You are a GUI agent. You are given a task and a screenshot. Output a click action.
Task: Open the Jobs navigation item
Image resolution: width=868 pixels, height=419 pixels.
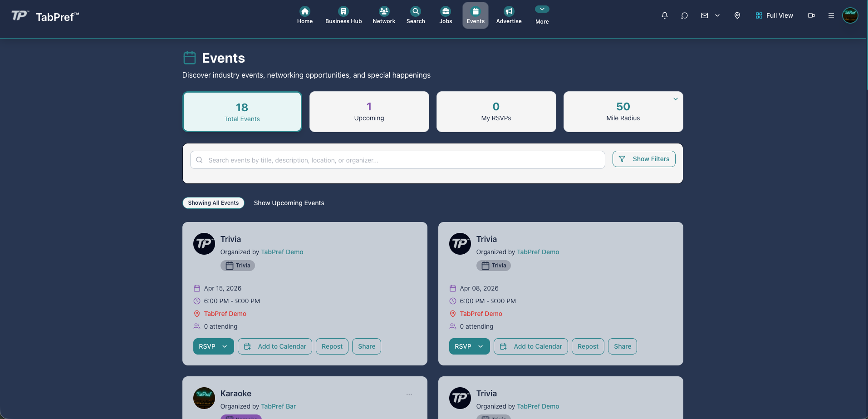click(x=446, y=15)
